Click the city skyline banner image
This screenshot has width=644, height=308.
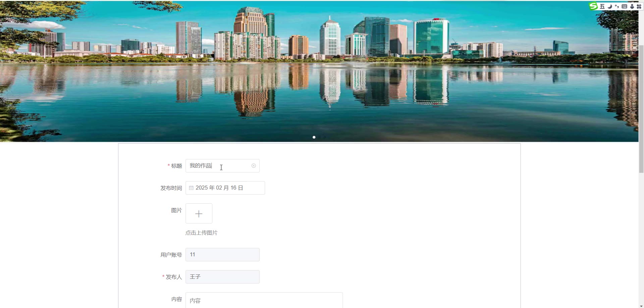click(319, 71)
